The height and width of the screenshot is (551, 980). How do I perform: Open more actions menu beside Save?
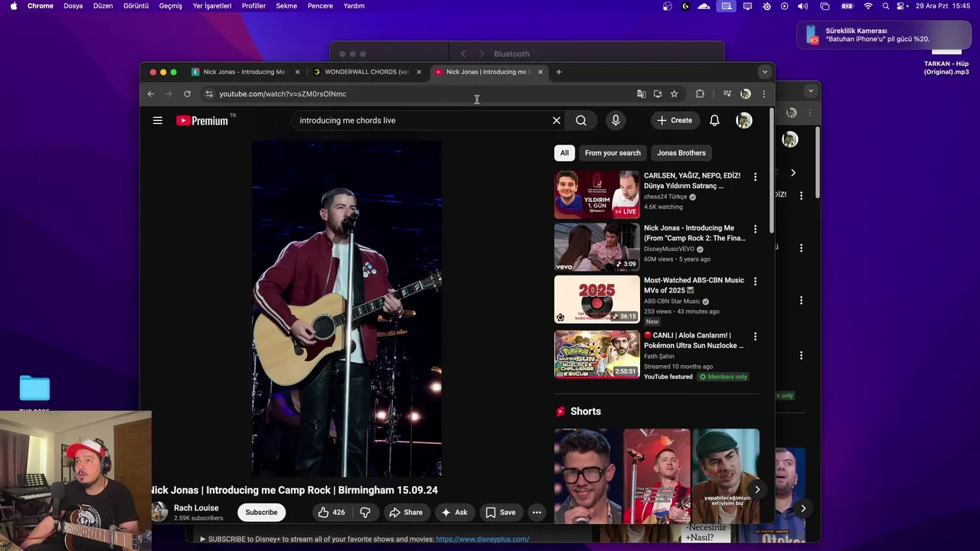pos(537,512)
